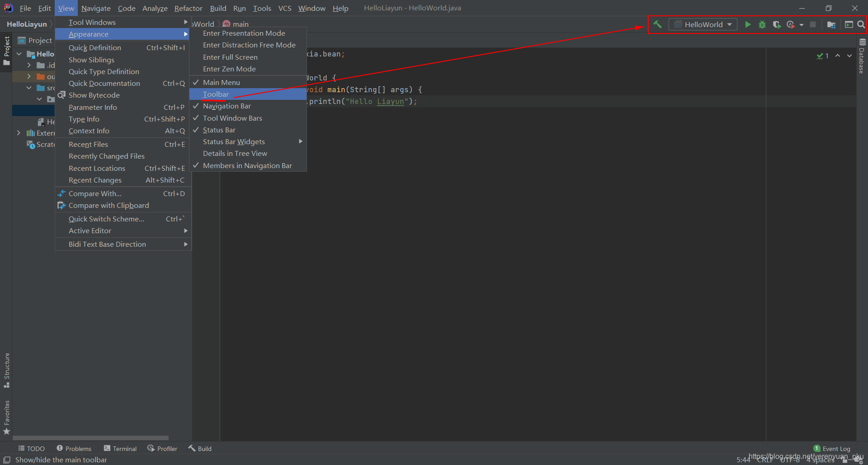Go to next highlighted problem arrow
Viewport: 868px width, 465px height.
pos(849,56)
